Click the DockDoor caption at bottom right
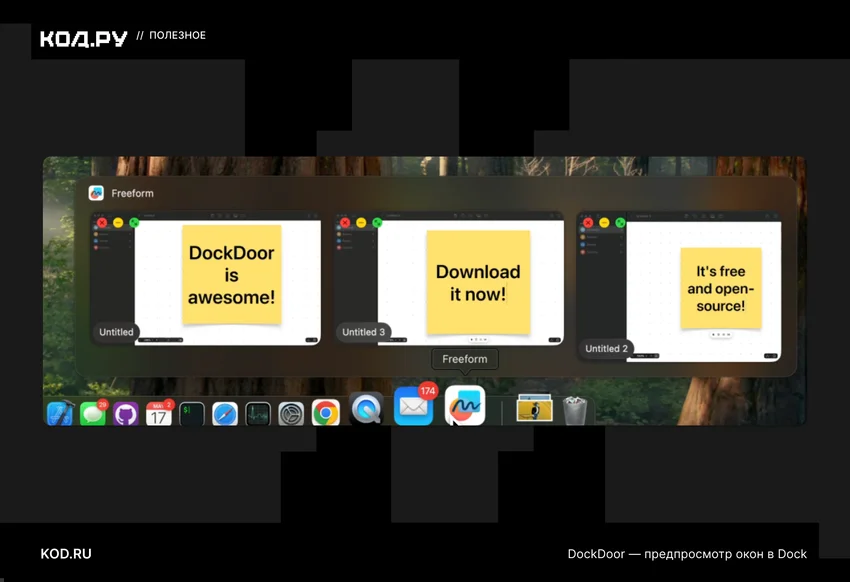This screenshot has width=850, height=582. point(687,554)
